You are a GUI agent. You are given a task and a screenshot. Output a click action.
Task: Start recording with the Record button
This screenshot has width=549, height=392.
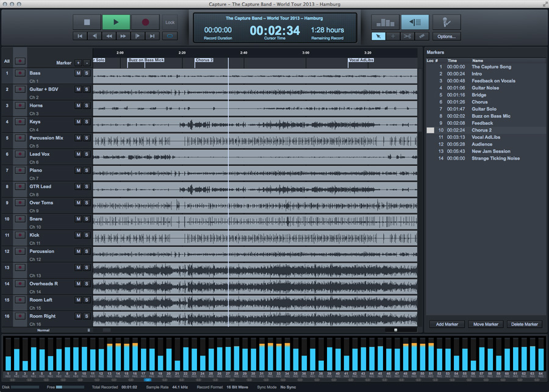pyautogui.click(x=146, y=23)
